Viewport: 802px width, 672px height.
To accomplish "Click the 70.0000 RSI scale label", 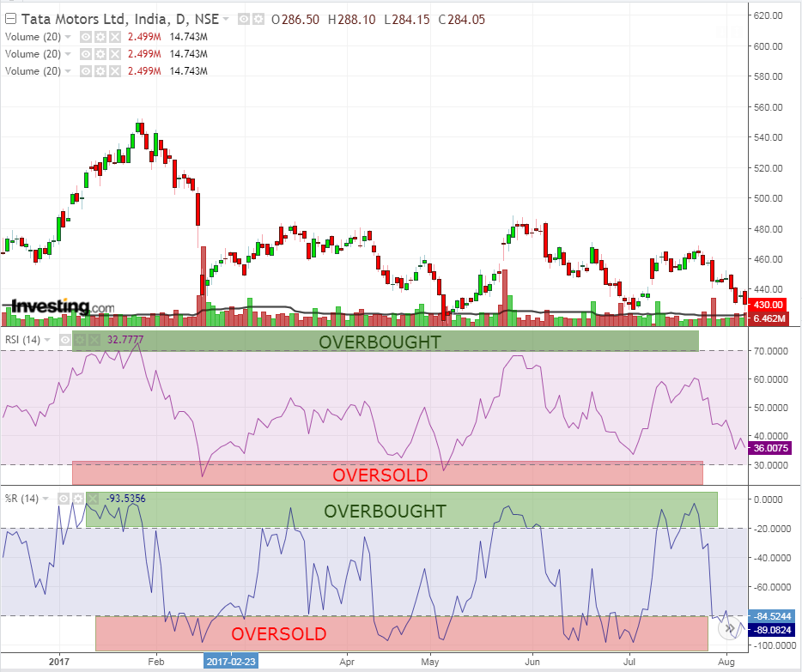I will (x=771, y=351).
